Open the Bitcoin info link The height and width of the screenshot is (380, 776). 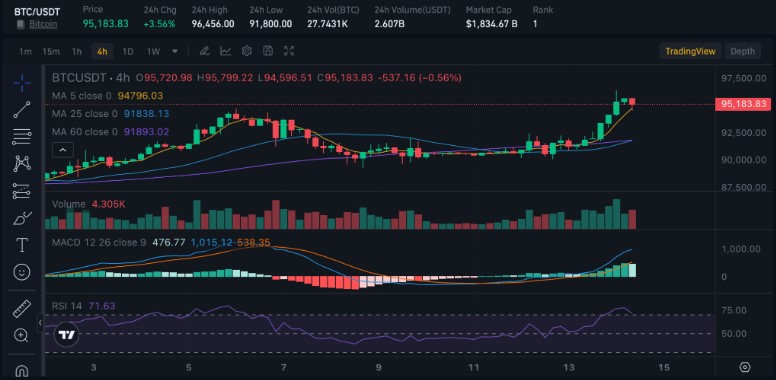pos(43,24)
